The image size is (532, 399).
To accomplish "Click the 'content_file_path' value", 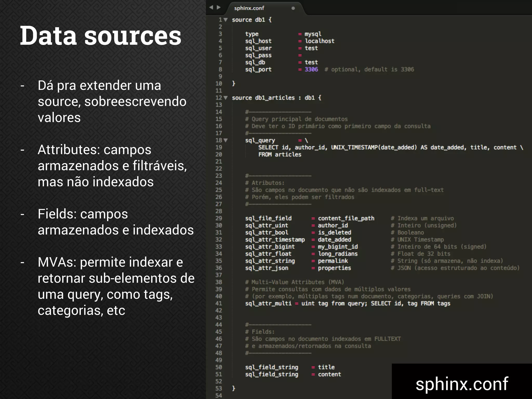I will (x=346, y=218).
